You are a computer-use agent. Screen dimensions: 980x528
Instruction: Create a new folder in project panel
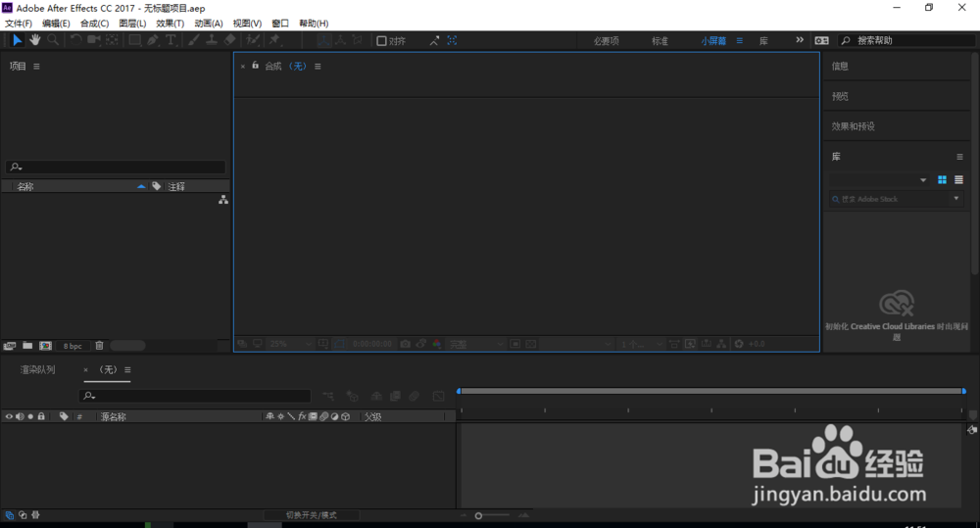pos(27,346)
